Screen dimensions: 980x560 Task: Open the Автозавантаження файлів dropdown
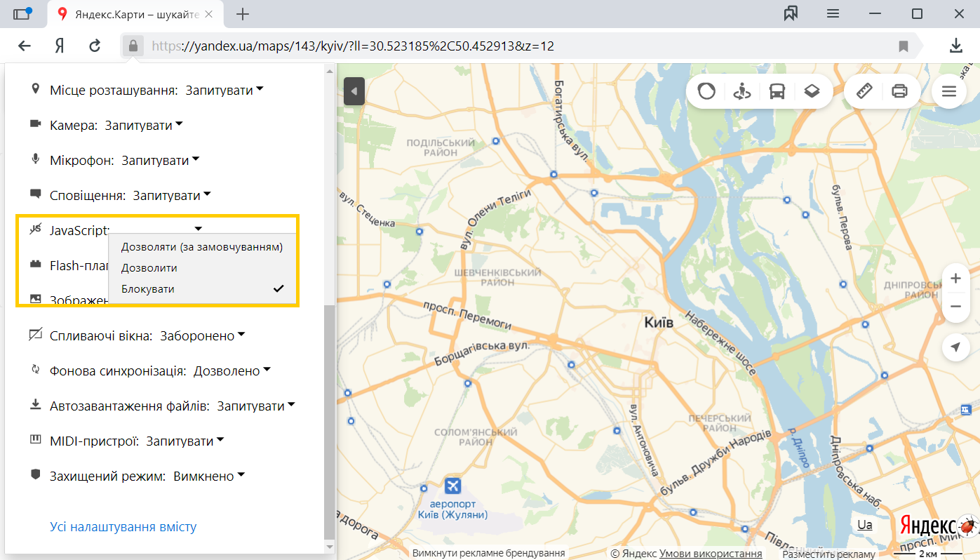(x=256, y=406)
